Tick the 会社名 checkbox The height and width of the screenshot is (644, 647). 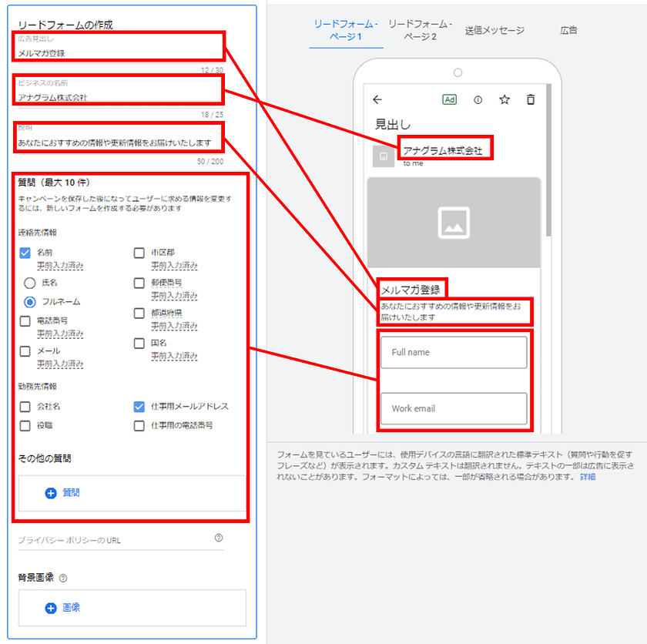coord(25,406)
